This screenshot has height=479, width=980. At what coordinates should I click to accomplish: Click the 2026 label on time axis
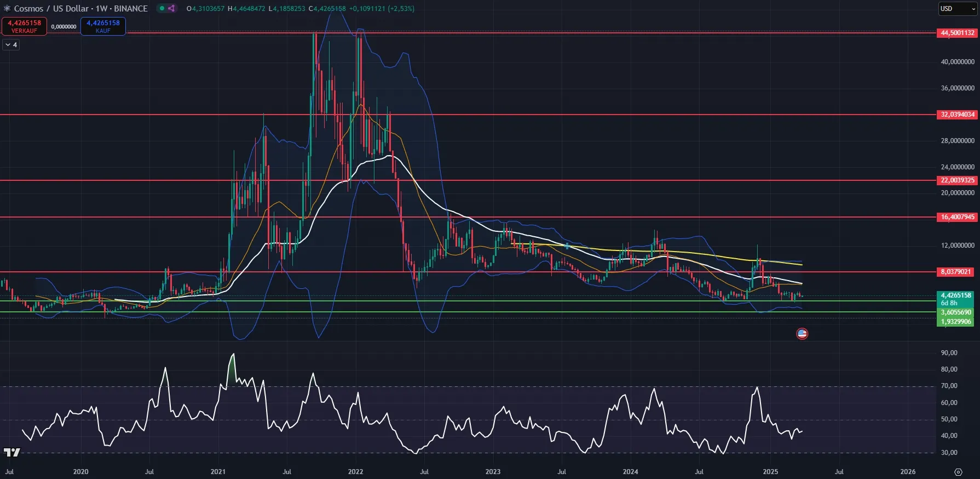pos(908,472)
